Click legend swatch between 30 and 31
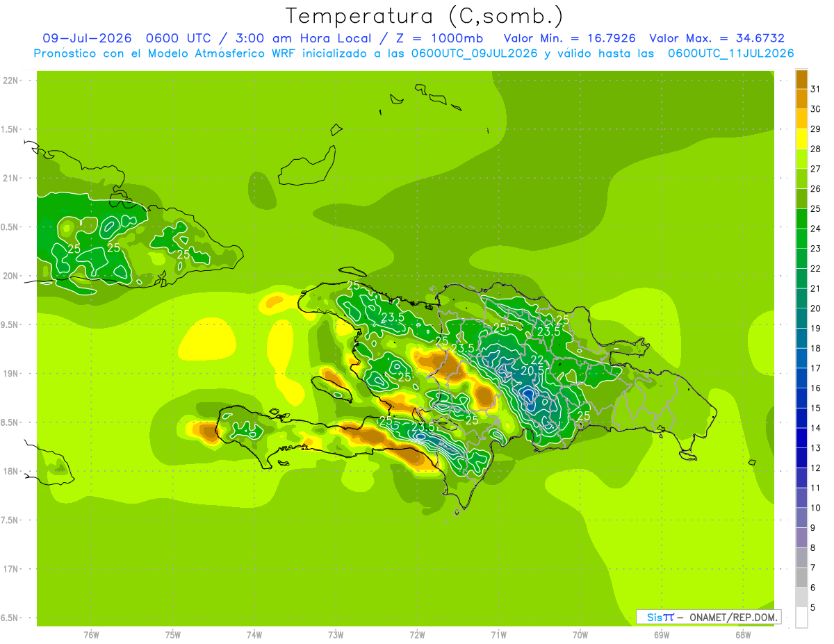The image size is (834, 644). pyautogui.click(x=801, y=99)
